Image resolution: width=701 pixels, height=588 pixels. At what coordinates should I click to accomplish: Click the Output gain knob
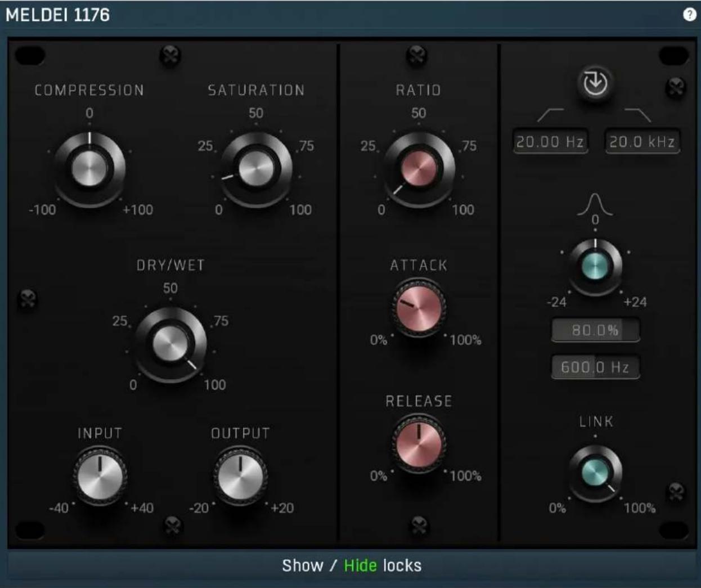coord(240,476)
